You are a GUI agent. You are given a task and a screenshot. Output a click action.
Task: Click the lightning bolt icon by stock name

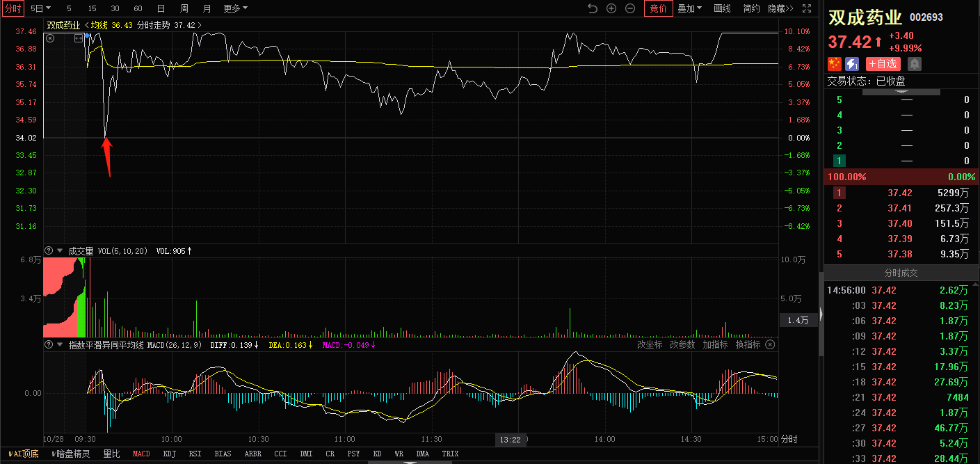(x=852, y=63)
